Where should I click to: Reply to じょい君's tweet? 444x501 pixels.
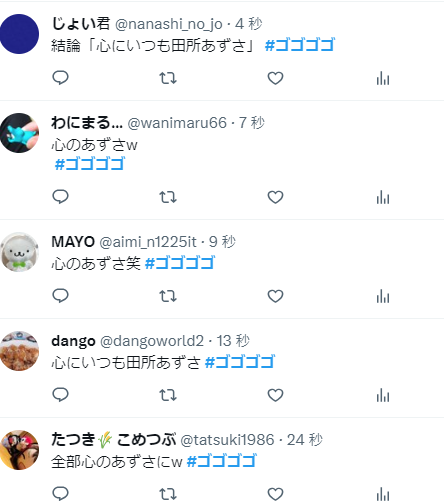click(60, 78)
